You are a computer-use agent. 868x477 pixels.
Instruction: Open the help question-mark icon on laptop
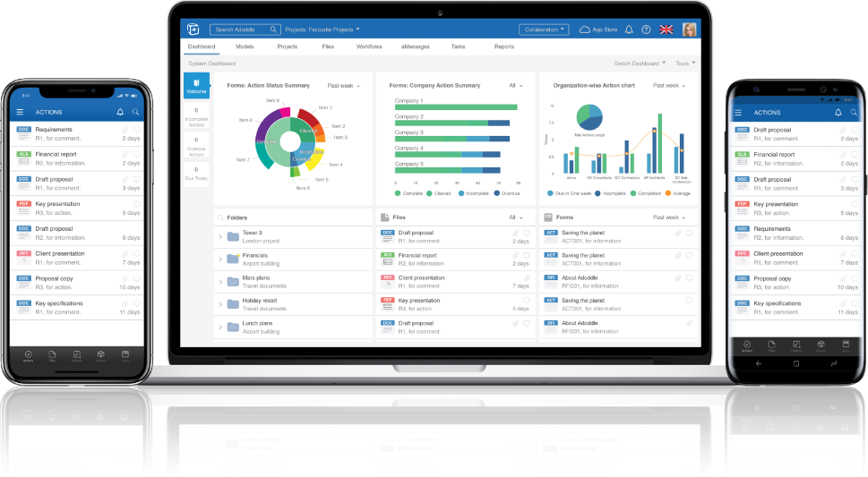click(646, 30)
